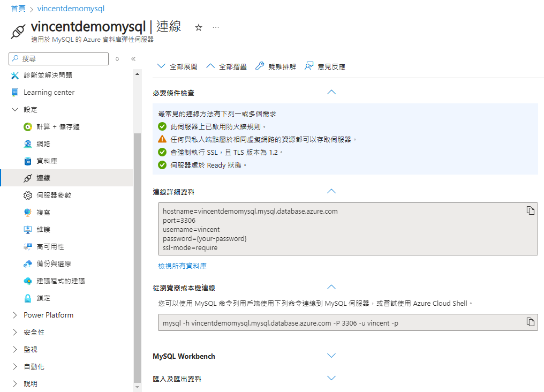Click the 搜尋 search field
Screen dimensions: 544x392
click(59, 58)
